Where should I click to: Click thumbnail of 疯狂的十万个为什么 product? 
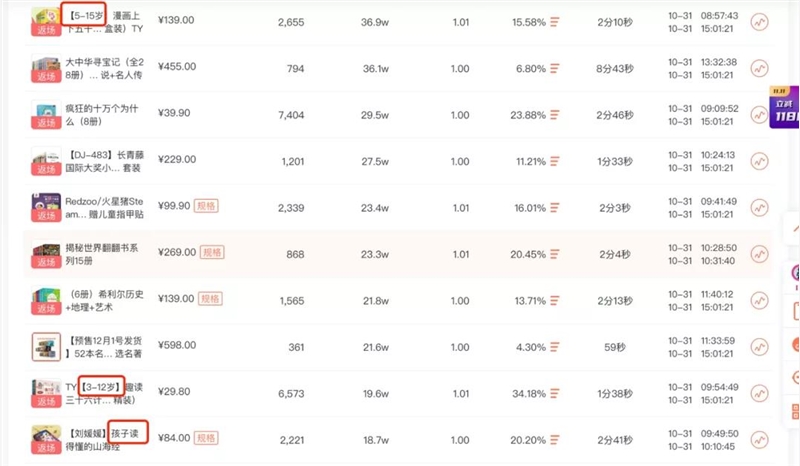tap(46, 115)
